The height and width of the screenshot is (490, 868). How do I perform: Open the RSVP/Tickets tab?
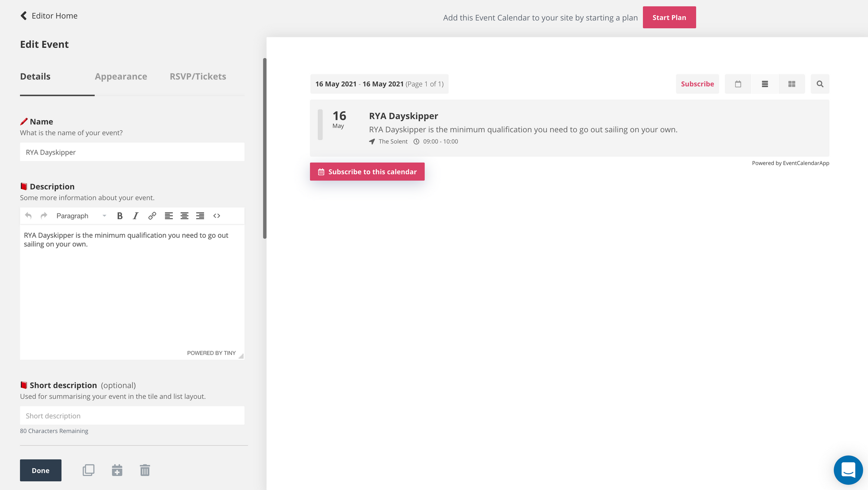198,76
